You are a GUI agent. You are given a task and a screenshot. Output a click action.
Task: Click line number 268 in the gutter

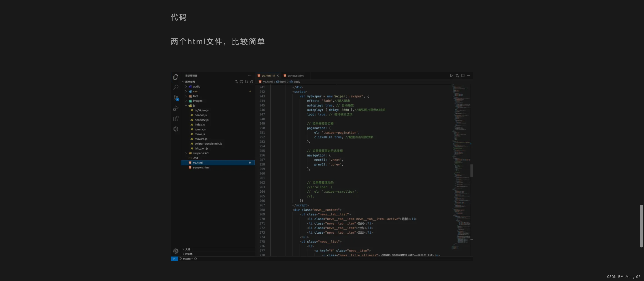click(x=262, y=210)
